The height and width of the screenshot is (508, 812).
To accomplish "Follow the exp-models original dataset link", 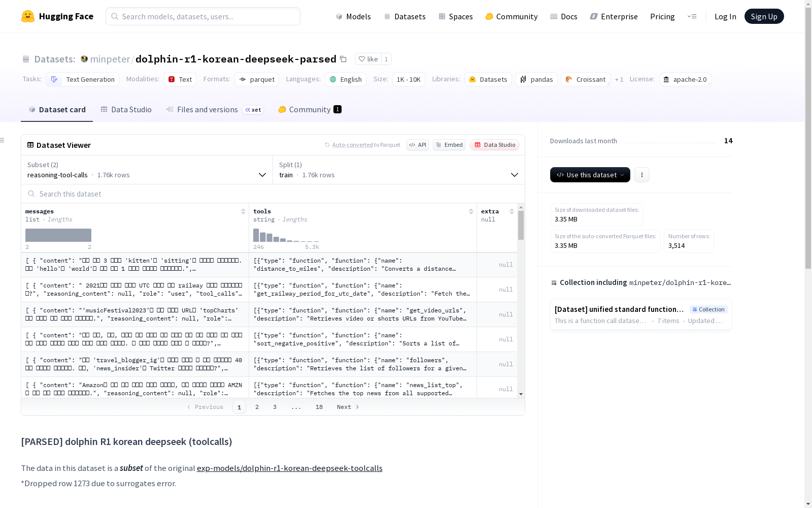I will (290, 468).
